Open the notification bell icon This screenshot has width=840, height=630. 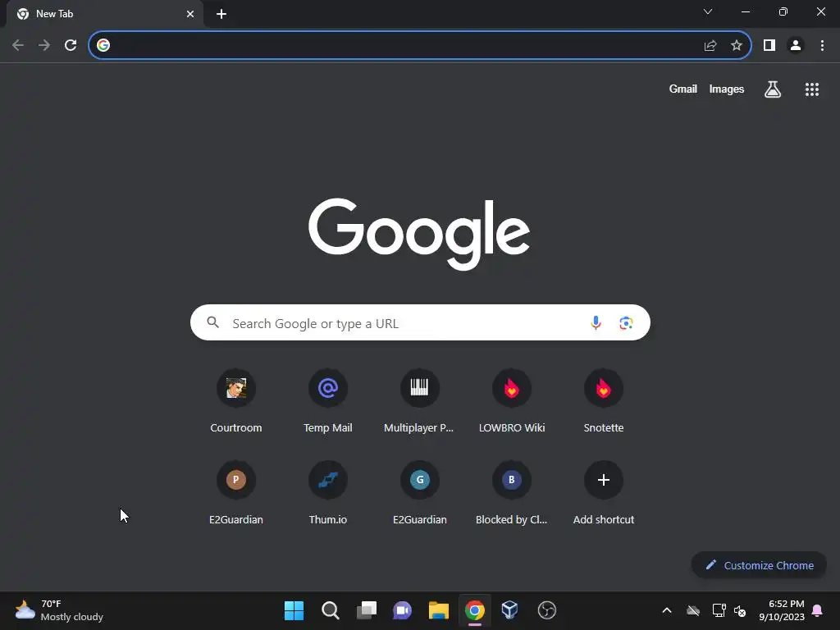tap(818, 610)
